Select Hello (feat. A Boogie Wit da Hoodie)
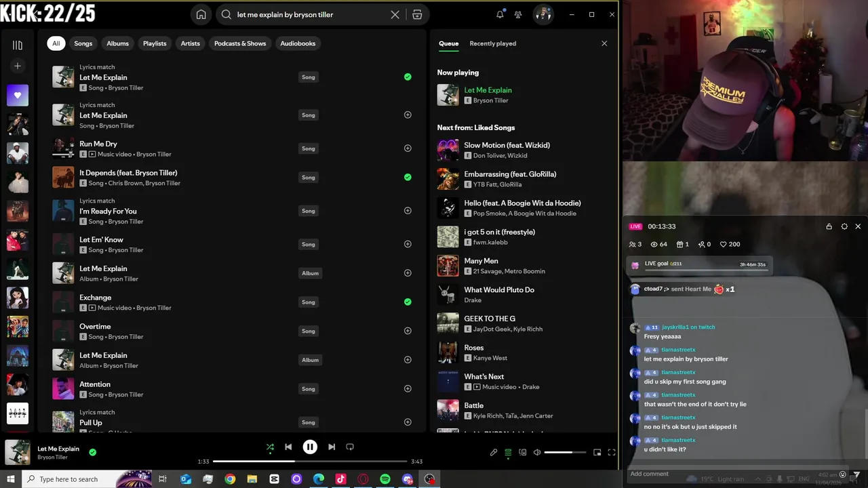Image resolution: width=868 pixels, height=488 pixels. pos(522,203)
